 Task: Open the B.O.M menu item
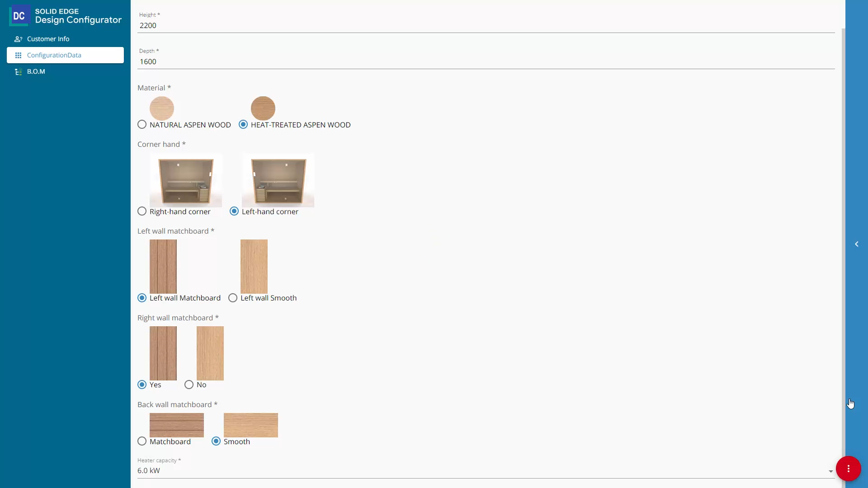(x=36, y=71)
